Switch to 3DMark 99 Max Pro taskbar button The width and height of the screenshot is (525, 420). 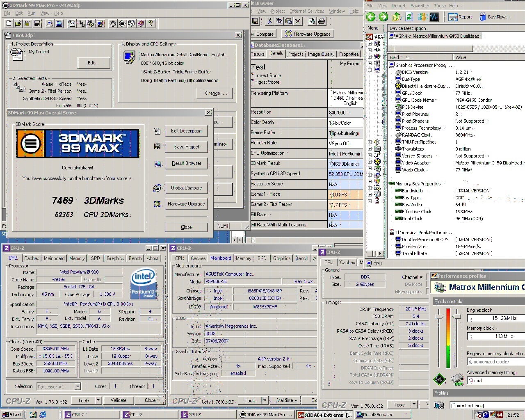(x=267, y=415)
